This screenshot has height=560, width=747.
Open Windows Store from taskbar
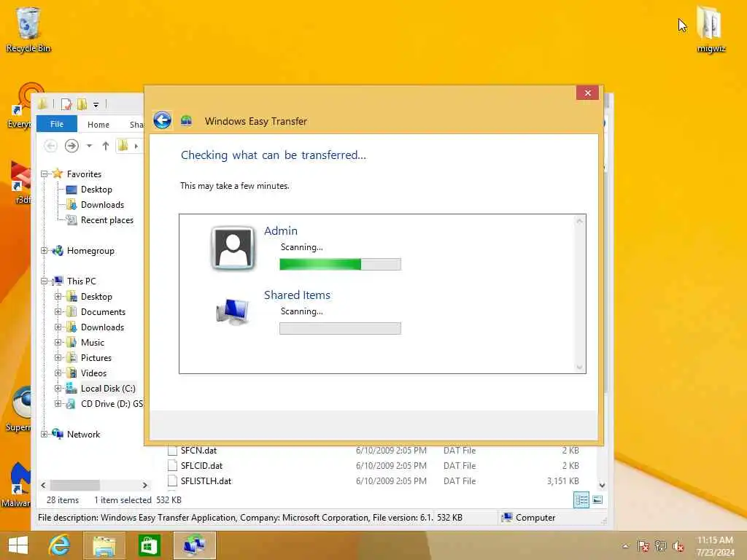click(149, 545)
